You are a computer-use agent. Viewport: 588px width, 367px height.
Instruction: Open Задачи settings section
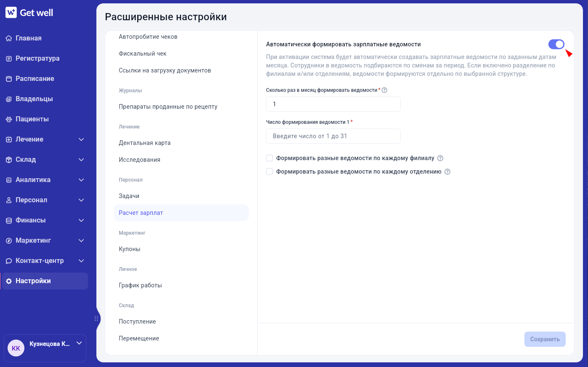(181, 196)
